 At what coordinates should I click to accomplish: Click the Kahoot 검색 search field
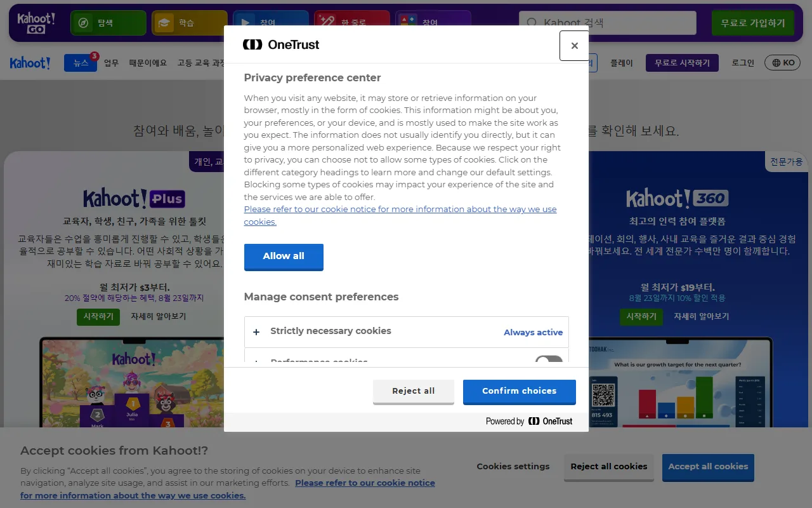[x=608, y=23]
